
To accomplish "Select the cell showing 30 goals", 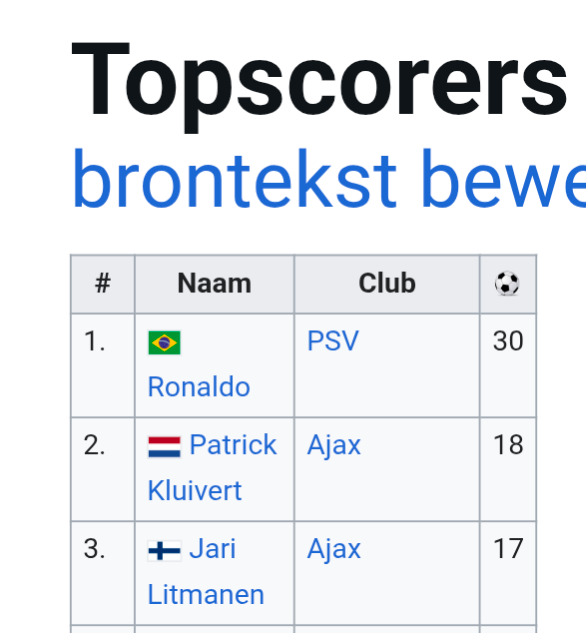I will coord(508,365).
